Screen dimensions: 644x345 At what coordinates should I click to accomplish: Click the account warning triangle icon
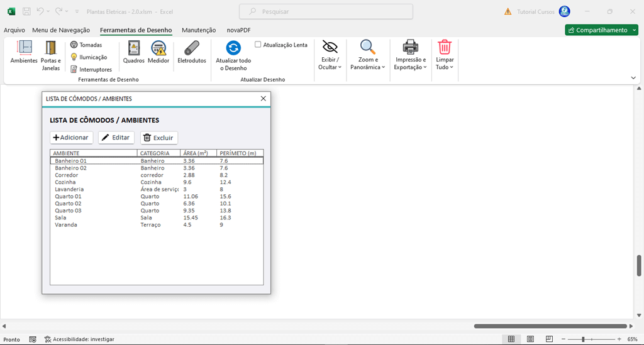(508, 11)
